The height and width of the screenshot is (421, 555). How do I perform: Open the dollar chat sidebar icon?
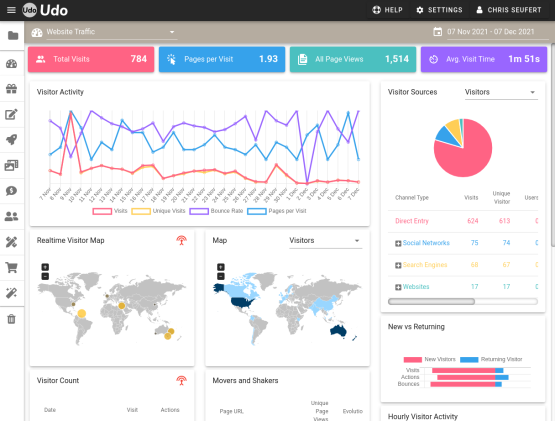[x=12, y=191]
